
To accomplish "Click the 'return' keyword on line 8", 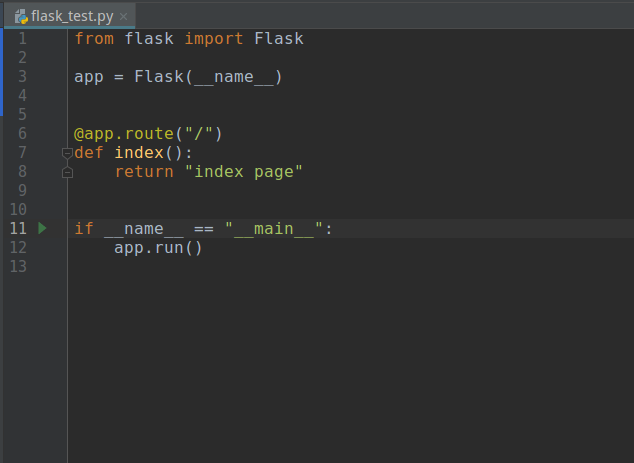I will (x=144, y=172).
